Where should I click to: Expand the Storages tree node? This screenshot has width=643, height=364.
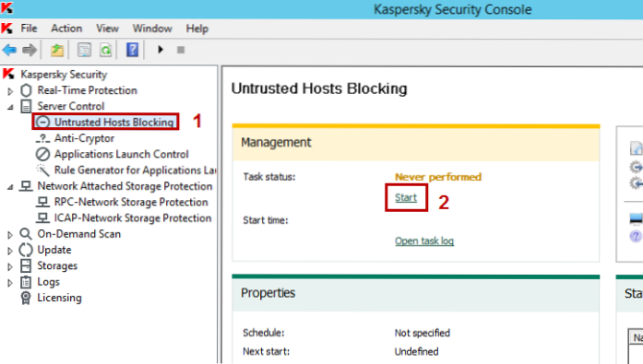coord(10,266)
